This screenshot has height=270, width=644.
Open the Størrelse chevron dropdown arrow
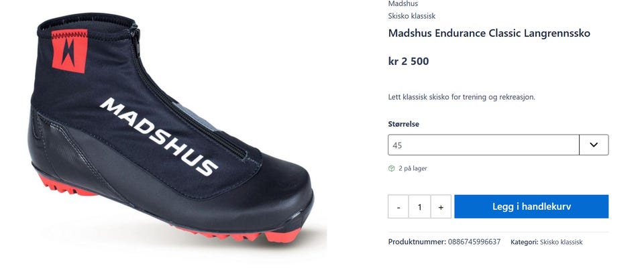pyautogui.click(x=594, y=145)
